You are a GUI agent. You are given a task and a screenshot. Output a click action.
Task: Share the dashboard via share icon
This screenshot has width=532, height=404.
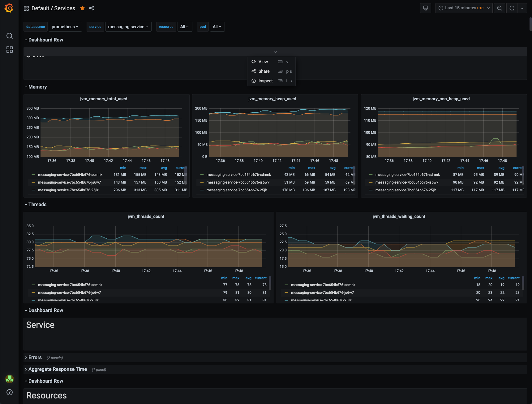92,8
